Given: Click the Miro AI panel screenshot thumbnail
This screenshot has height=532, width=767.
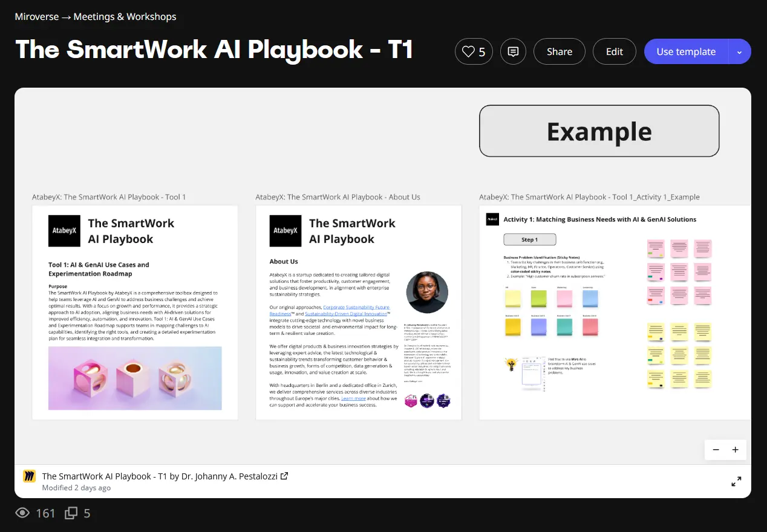Looking at the screenshot, I should click(x=533, y=373).
